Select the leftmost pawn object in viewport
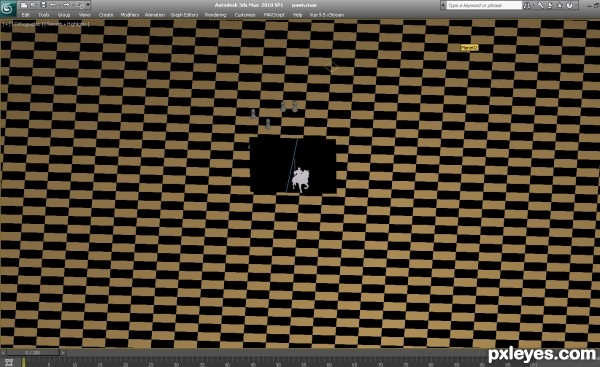The width and height of the screenshot is (600, 367). click(x=253, y=114)
